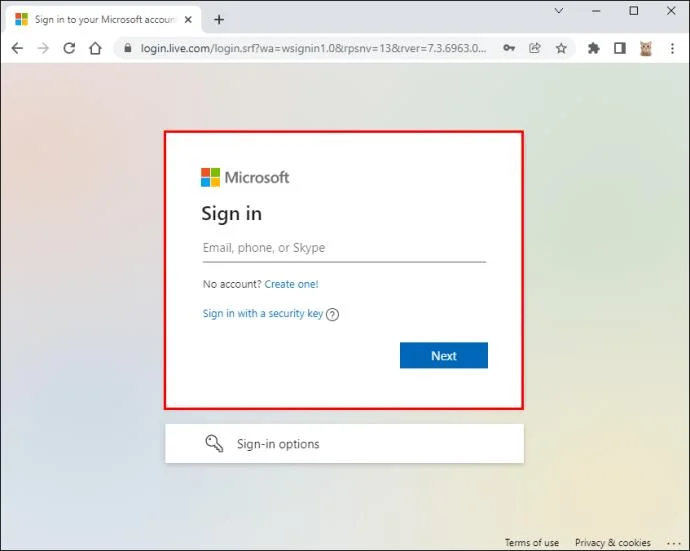This screenshot has width=690, height=551.
Task: Select the Sign in to your Microsoft account tab
Action: (104, 19)
